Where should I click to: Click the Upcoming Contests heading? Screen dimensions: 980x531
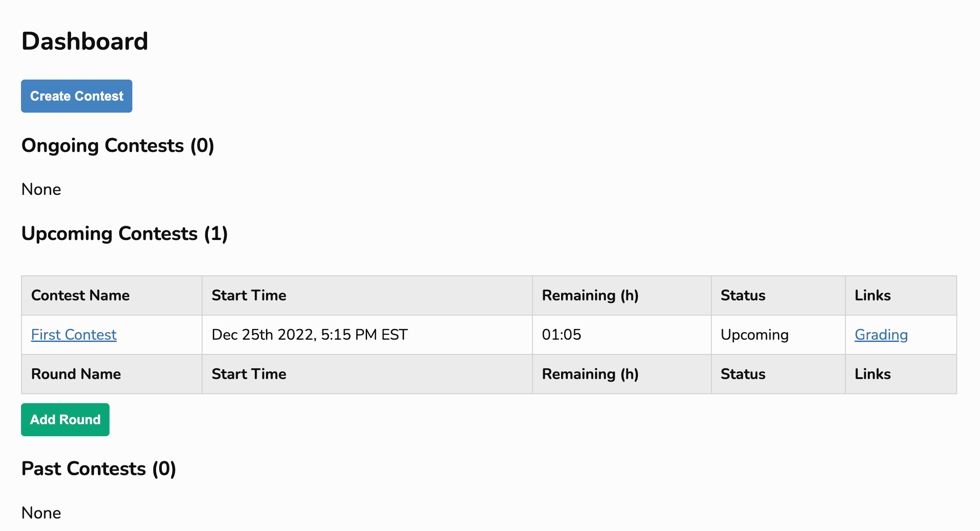tap(125, 233)
